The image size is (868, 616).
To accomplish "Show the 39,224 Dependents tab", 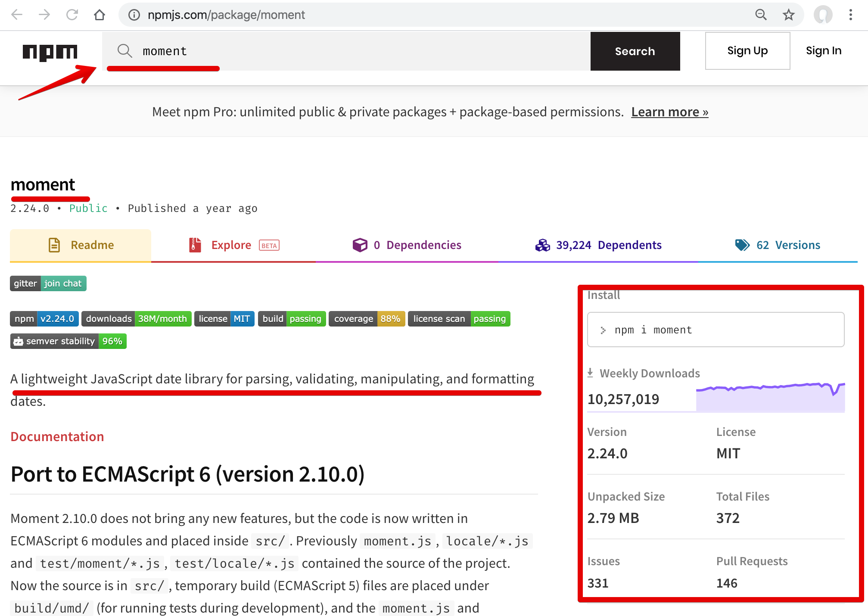I will coord(598,245).
